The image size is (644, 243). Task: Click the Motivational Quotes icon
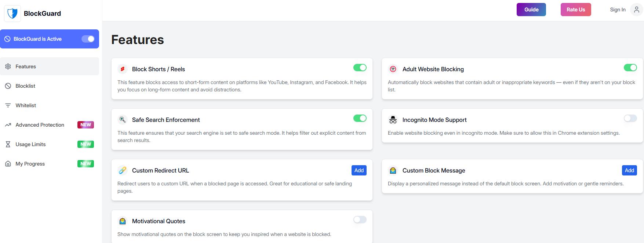point(123,221)
